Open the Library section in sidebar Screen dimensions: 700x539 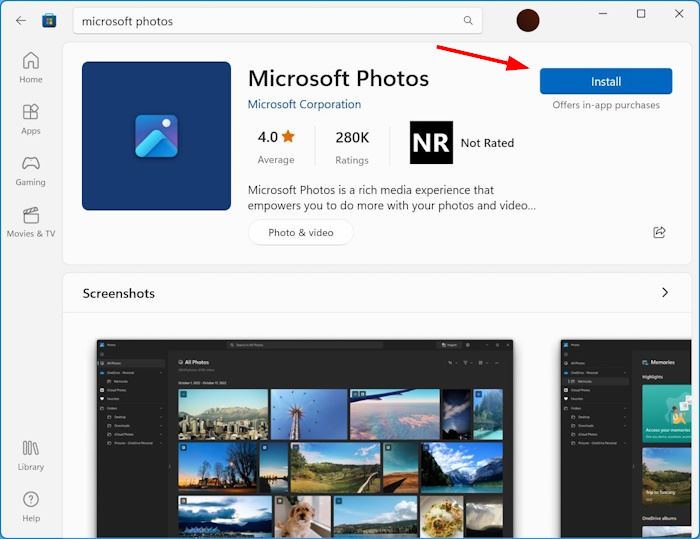pos(31,455)
